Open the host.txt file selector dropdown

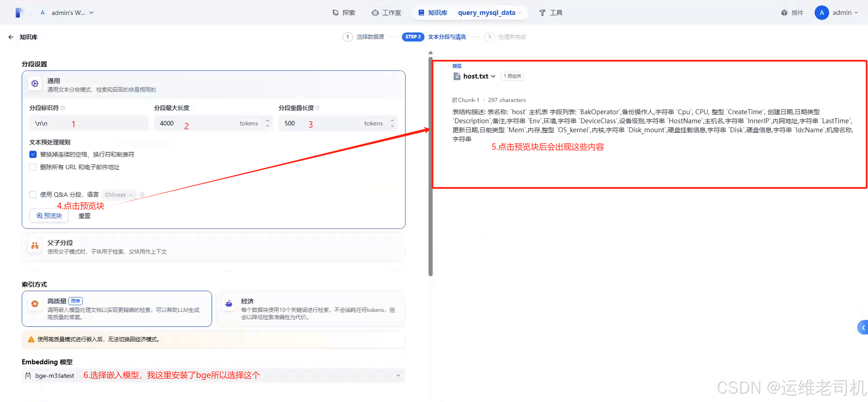479,76
